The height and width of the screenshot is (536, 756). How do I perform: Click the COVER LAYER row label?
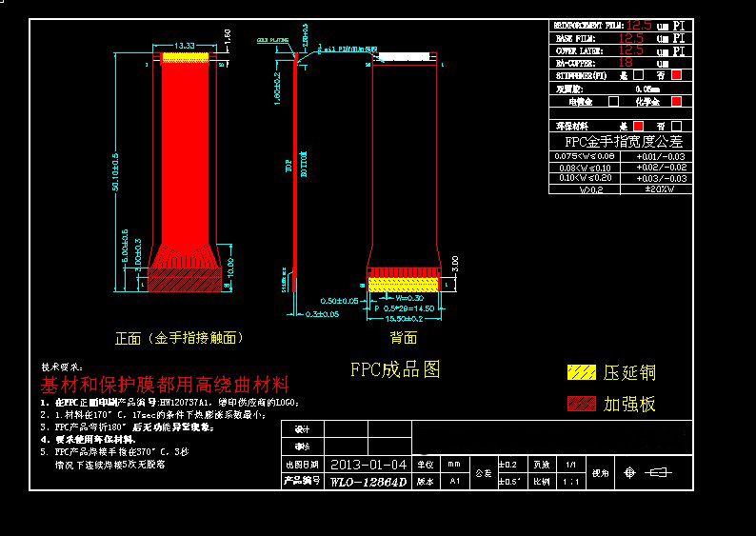(x=579, y=50)
